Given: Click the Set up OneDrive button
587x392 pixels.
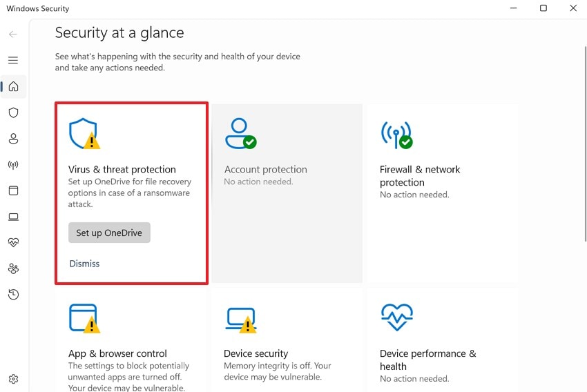Looking at the screenshot, I should tap(109, 233).
